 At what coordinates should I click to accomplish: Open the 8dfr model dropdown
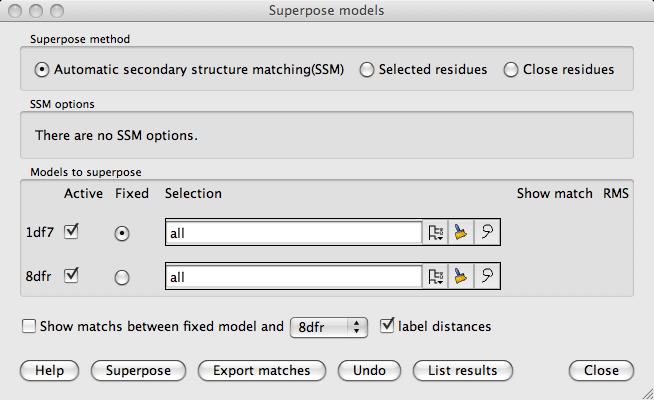click(x=329, y=326)
